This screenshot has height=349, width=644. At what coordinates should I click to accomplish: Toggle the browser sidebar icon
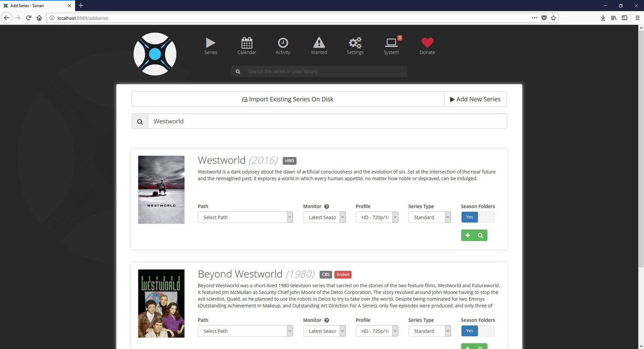point(625,18)
